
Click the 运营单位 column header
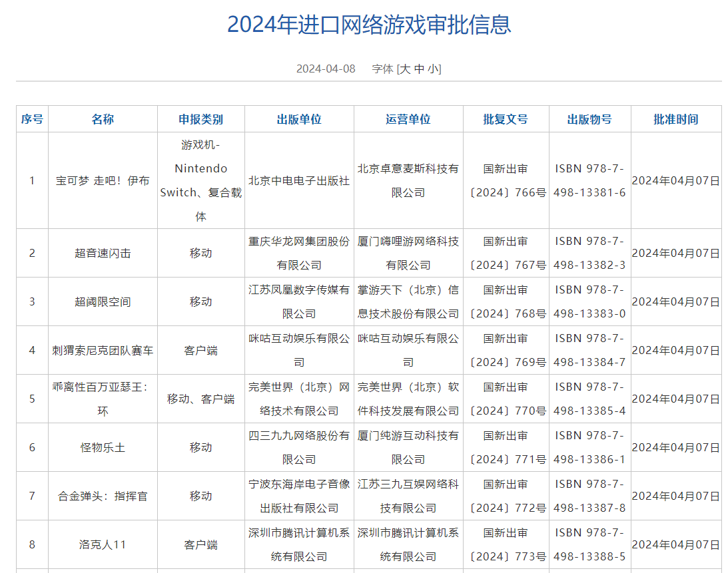(x=408, y=119)
